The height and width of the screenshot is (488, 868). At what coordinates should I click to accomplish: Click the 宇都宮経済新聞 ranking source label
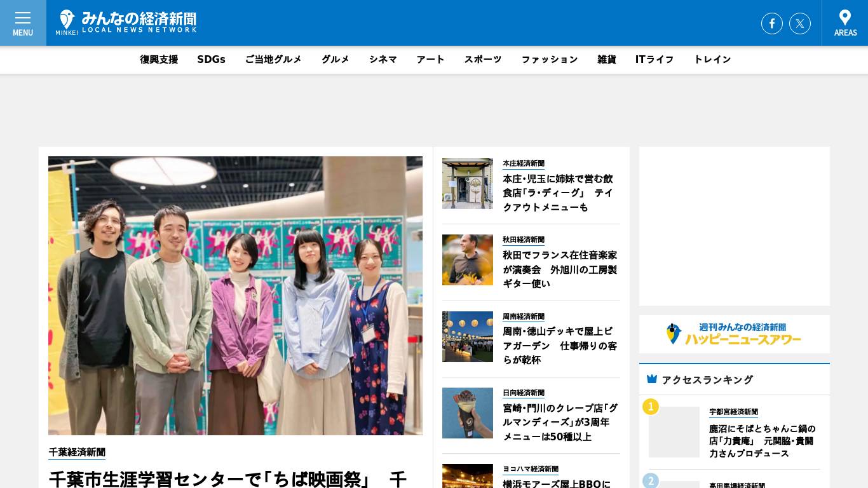[x=733, y=412]
